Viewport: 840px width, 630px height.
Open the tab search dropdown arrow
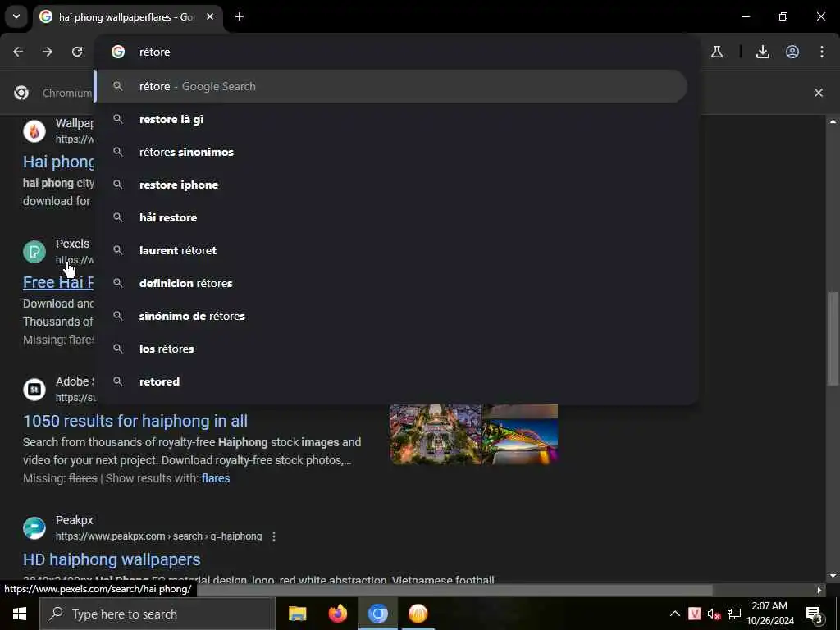[16, 16]
